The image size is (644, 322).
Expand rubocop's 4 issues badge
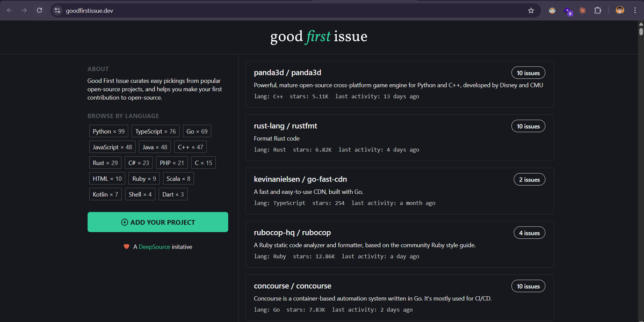click(530, 232)
